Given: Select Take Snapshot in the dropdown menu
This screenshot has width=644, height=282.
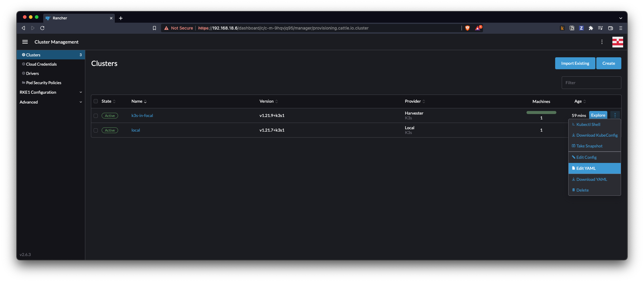Looking at the screenshot, I should [x=589, y=146].
